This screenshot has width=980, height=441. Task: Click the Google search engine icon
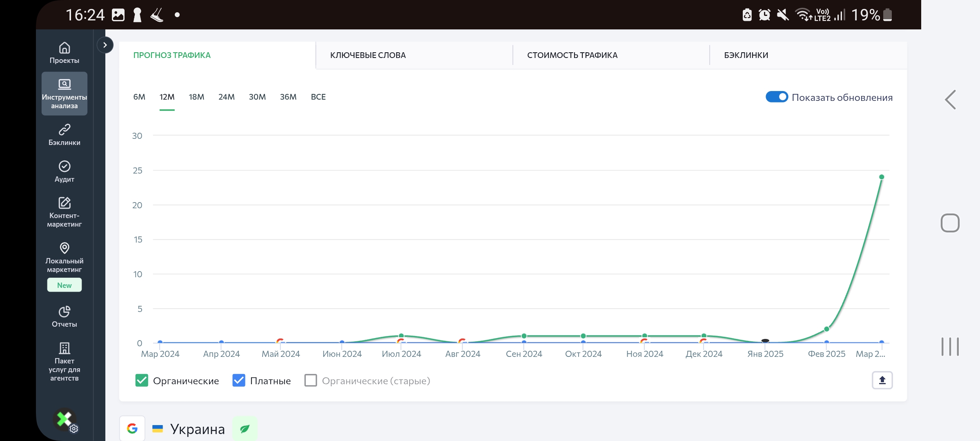(132, 428)
